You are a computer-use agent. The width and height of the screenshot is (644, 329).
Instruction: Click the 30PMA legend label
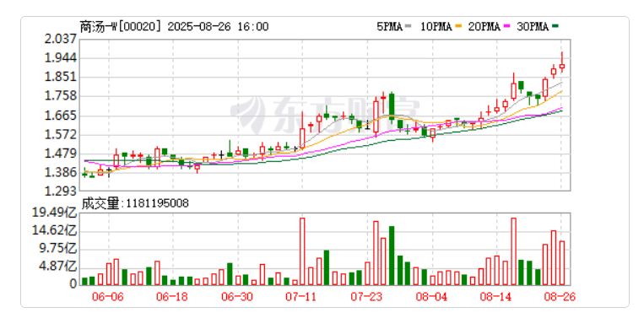533,27
